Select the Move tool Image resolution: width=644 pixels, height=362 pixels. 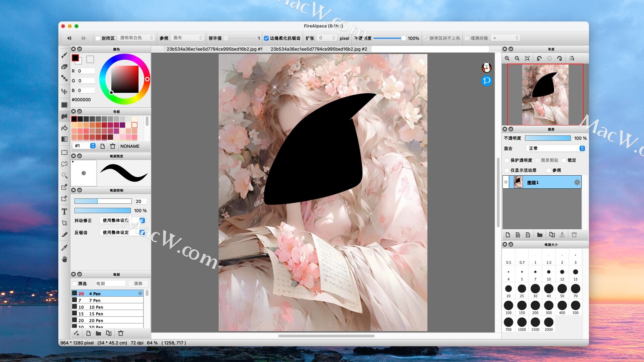(64, 91)
